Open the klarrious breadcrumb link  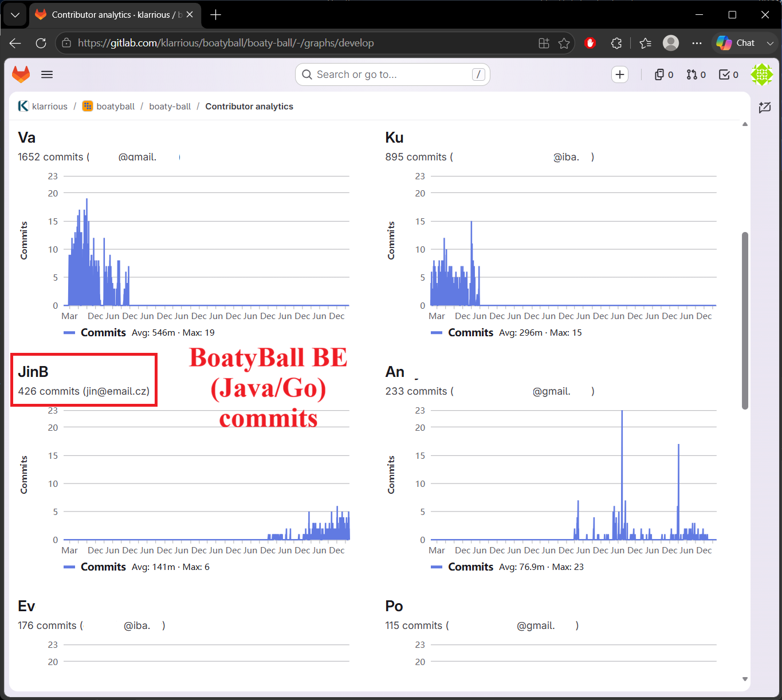50,107
